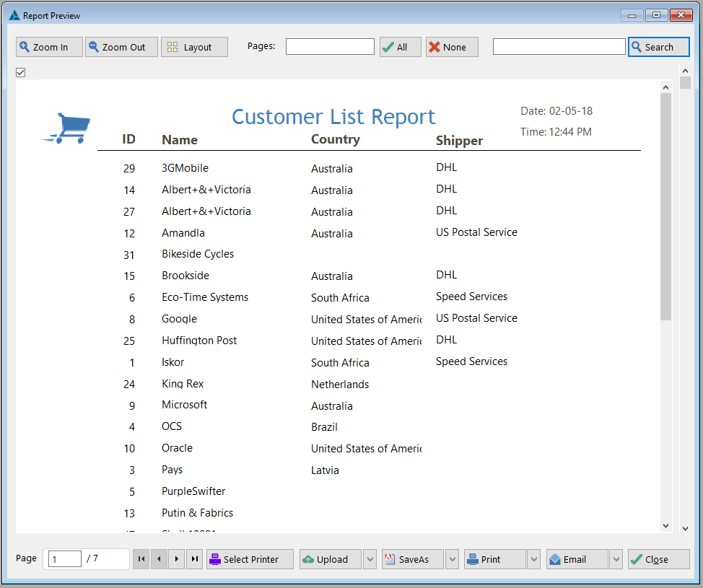This screenshot has width=703, height=588.
Task: Click the Select Printer button
Action: (x=250, y=559)
